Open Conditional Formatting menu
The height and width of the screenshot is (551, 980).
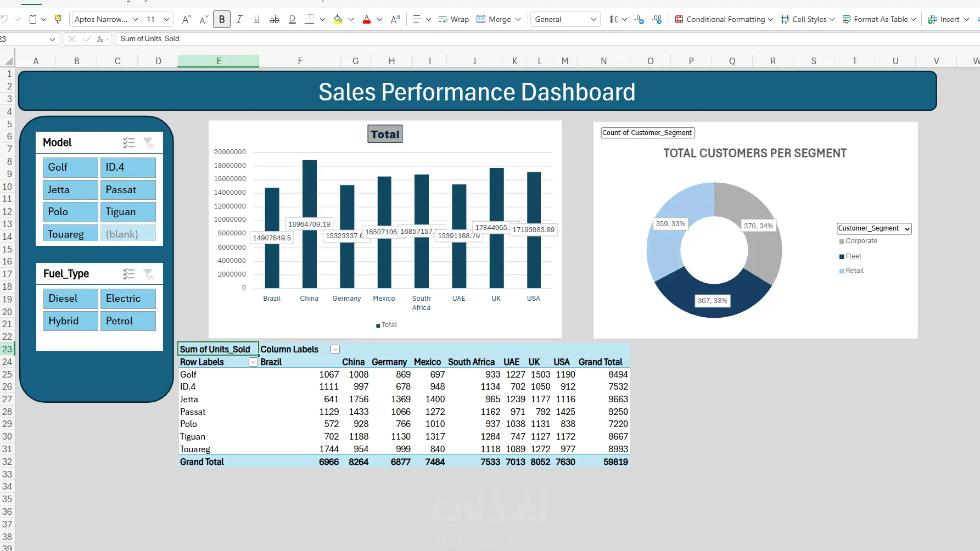coord(724,19)
